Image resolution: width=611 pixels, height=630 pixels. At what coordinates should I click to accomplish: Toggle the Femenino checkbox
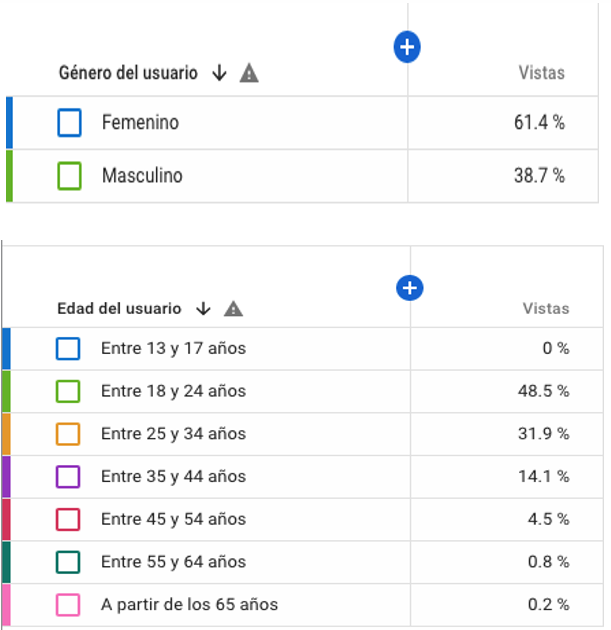(x=69, y=123)
